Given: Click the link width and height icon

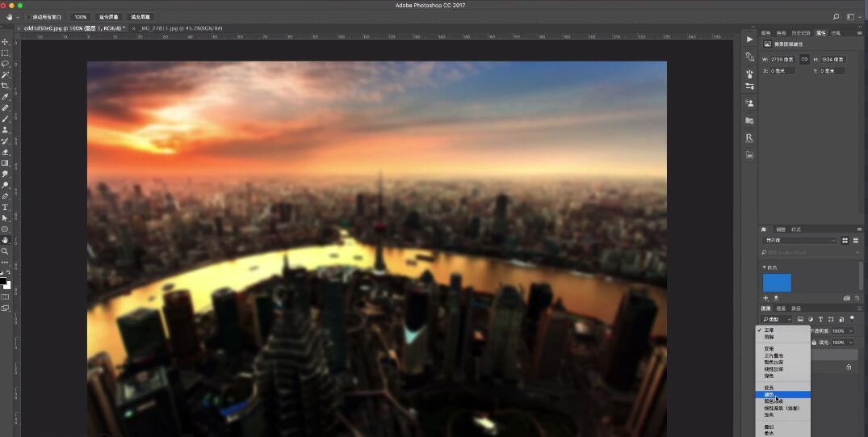Looking at the screenshot, I should (804, 59).
